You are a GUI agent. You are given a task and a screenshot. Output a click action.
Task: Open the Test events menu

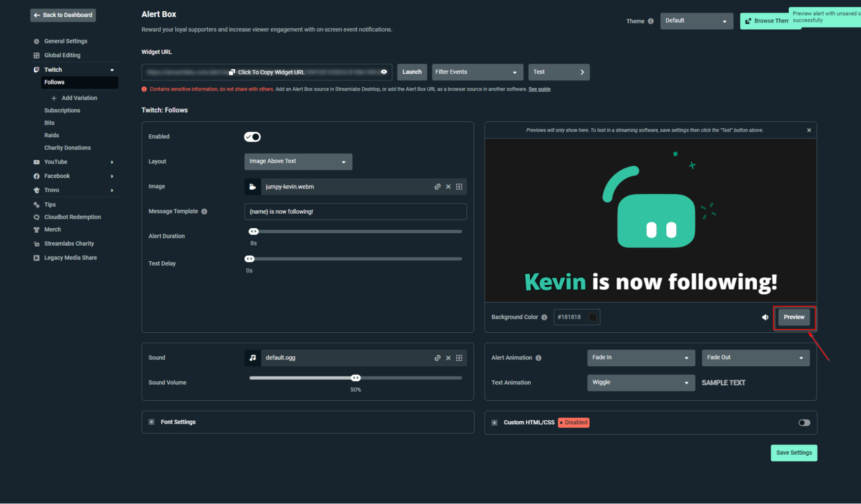click(559, 72)
